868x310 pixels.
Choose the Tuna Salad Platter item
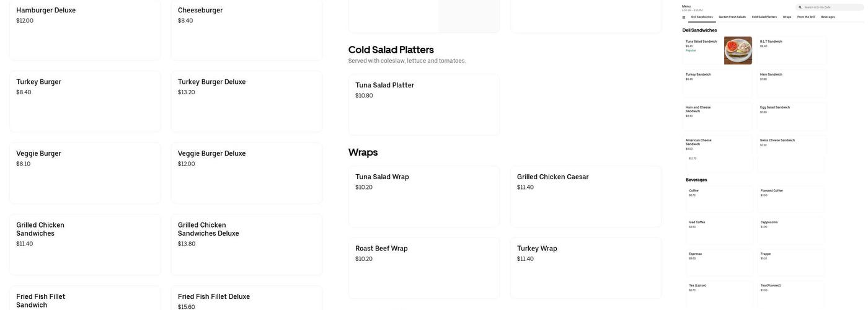pyautogui.click(x=424, y=104)
